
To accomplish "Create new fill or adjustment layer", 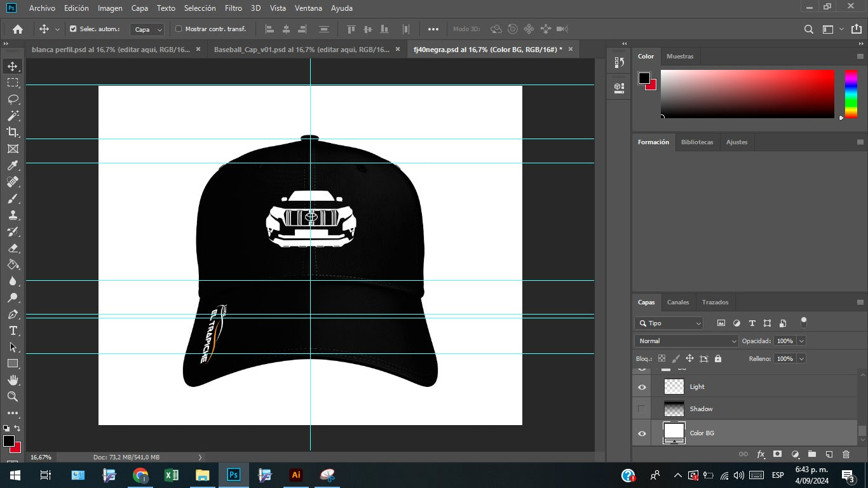I will pos(795,454).
